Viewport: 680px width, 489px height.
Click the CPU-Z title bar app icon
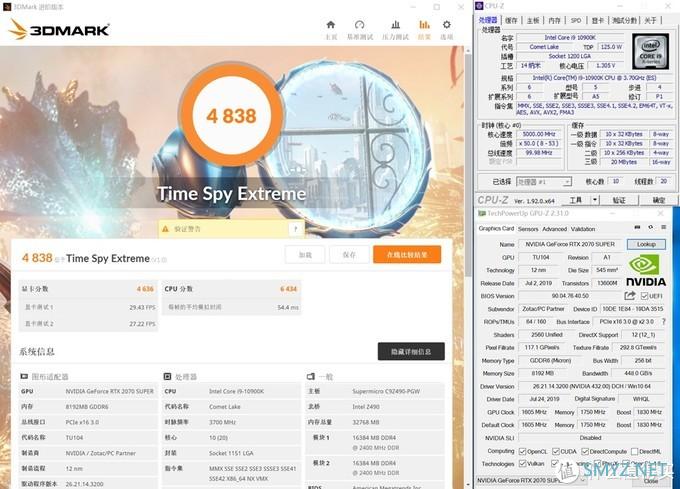479,6
